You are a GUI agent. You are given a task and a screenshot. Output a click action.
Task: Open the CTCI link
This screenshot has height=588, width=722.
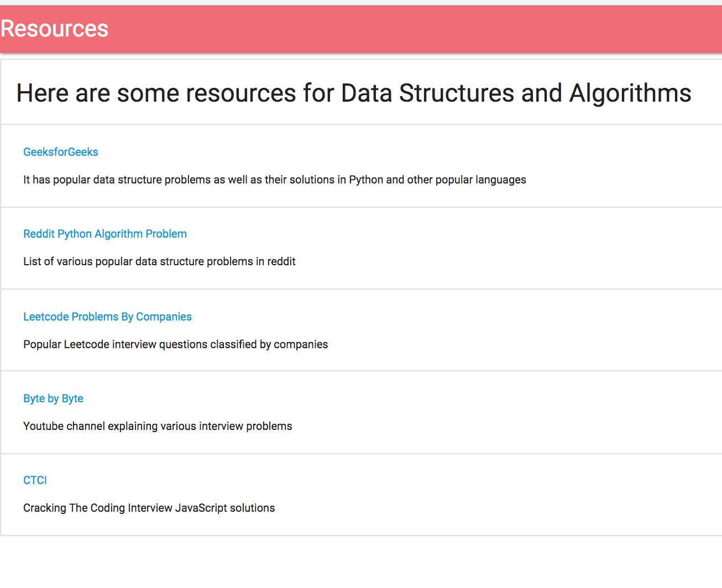point(35,480)
